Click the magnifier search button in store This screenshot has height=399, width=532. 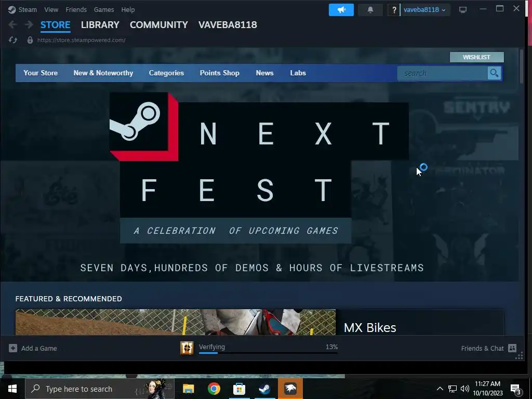tap(494, 73)
